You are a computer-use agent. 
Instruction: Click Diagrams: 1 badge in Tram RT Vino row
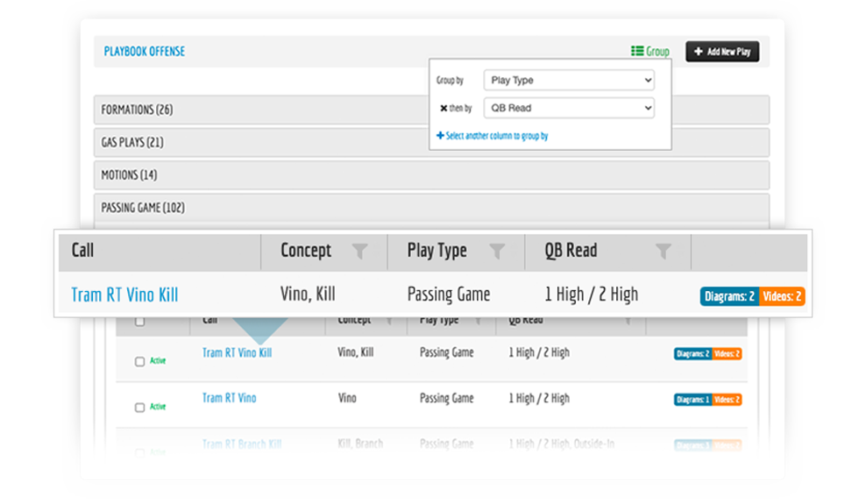click(x=693, y=400)
